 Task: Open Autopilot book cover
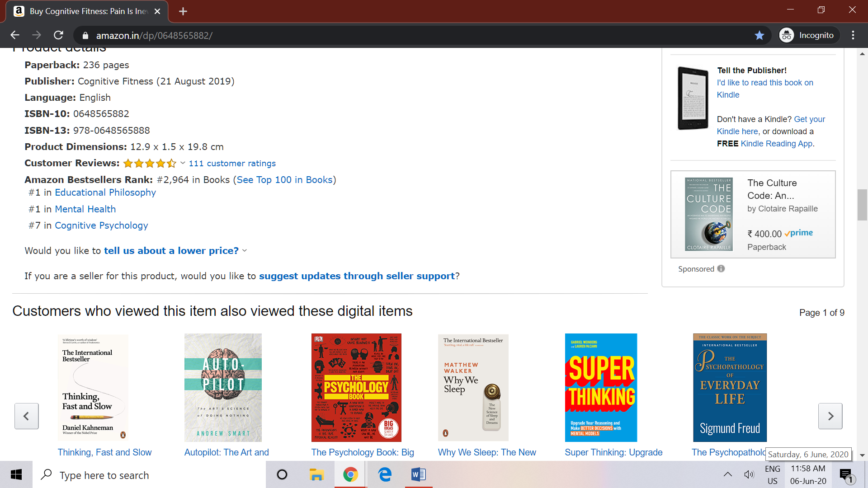pyautogui.click(x=223, y=388)
